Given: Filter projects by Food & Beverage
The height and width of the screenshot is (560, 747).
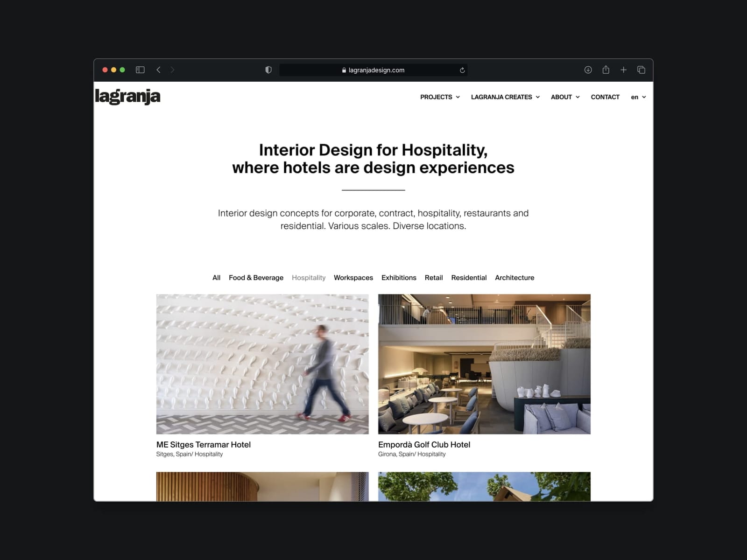Looking at the screenshot, I should pos(256,278).
